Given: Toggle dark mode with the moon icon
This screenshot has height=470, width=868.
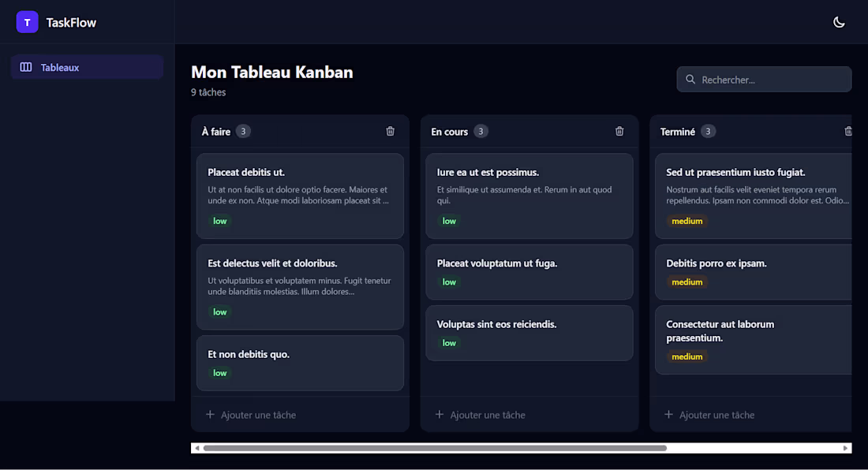Looking at the screenshot, I should (839, 22).
